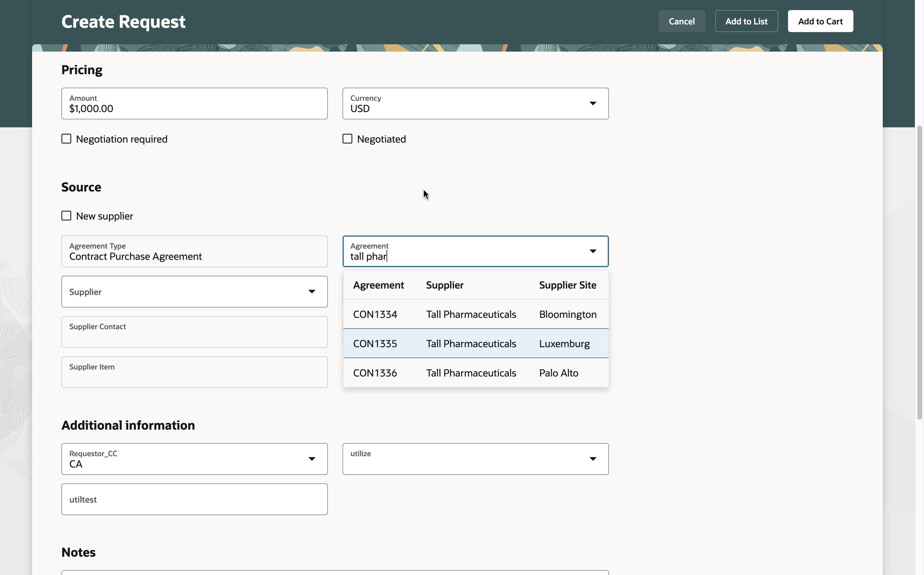Click the USD currency value
The image size is (924, 575).
pyautogui.click(x=360, y=109)
